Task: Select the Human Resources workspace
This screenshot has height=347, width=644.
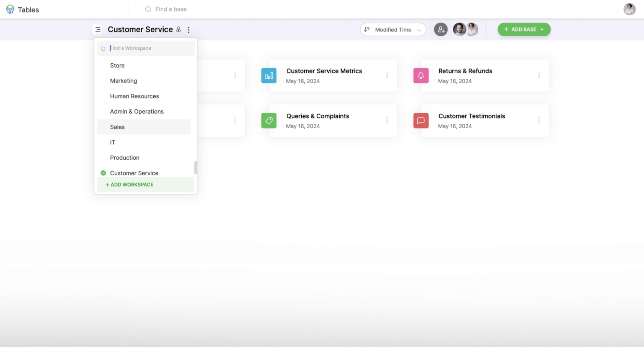Action: point(144,96)
